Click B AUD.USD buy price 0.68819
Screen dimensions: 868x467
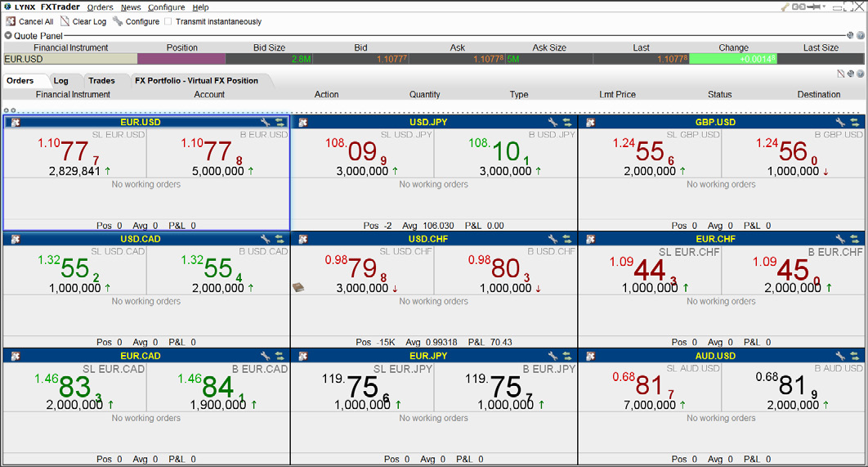coord(786,384)
